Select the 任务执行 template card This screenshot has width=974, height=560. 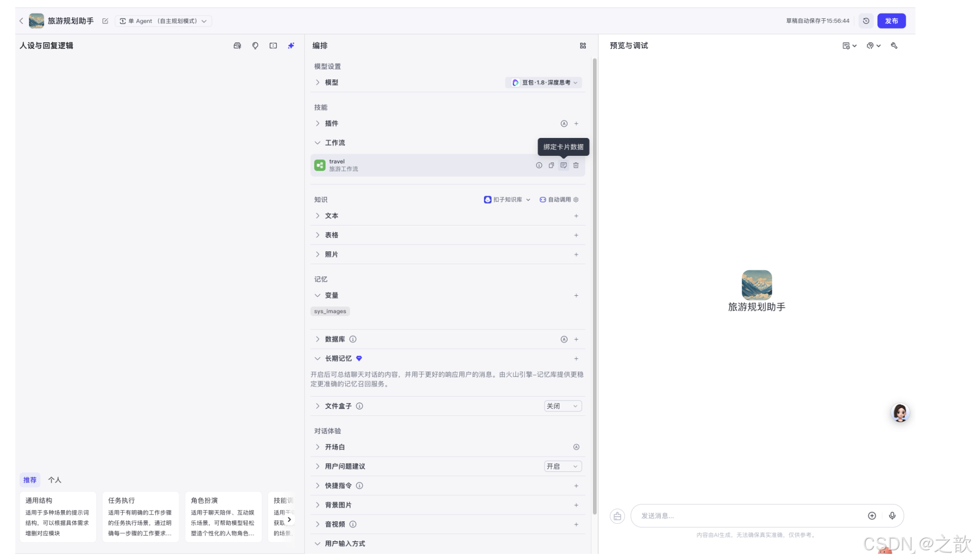point(141,517)
